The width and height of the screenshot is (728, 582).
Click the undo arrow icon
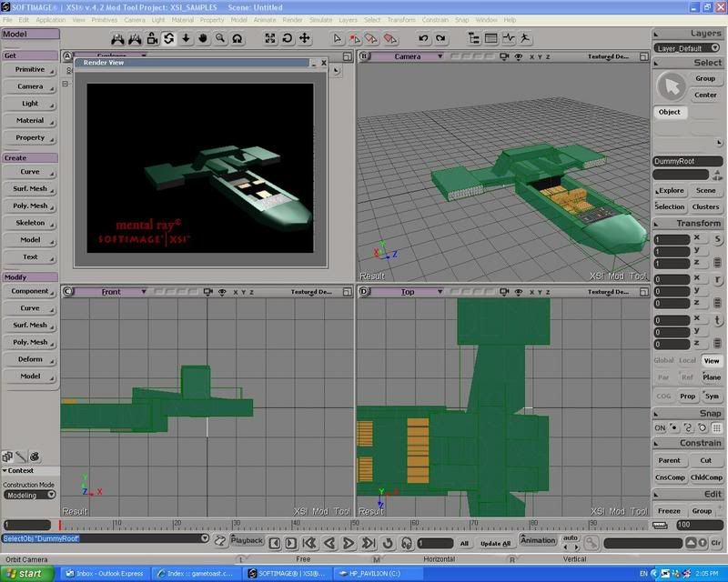point(423,38)
